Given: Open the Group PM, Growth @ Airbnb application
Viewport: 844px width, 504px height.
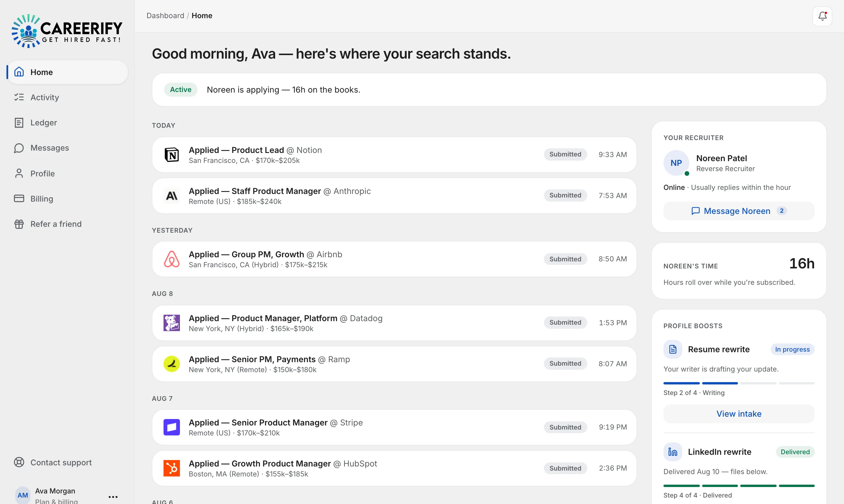Looking at the screenshot, I should (x=394, y=259).
